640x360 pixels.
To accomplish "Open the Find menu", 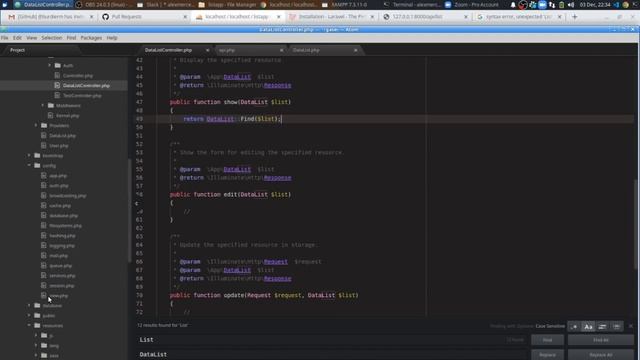I will (x=71, y=38).
